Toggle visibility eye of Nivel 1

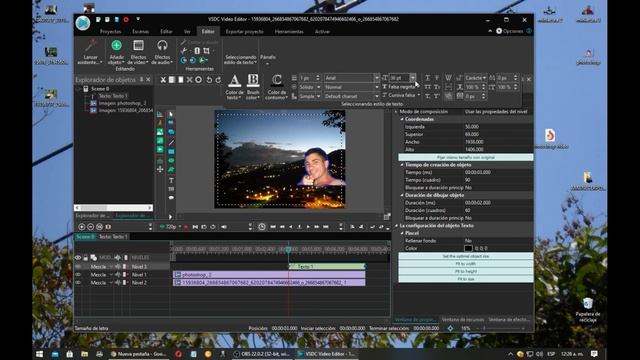click(78, 275)
